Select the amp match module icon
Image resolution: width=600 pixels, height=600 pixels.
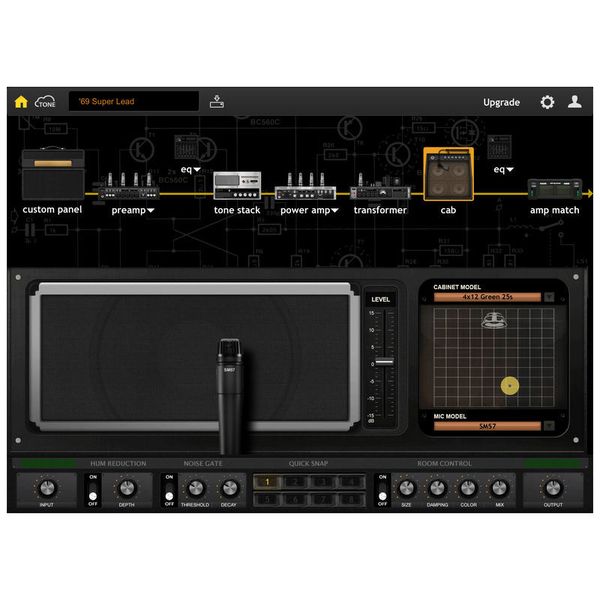[x=555, y=189]
